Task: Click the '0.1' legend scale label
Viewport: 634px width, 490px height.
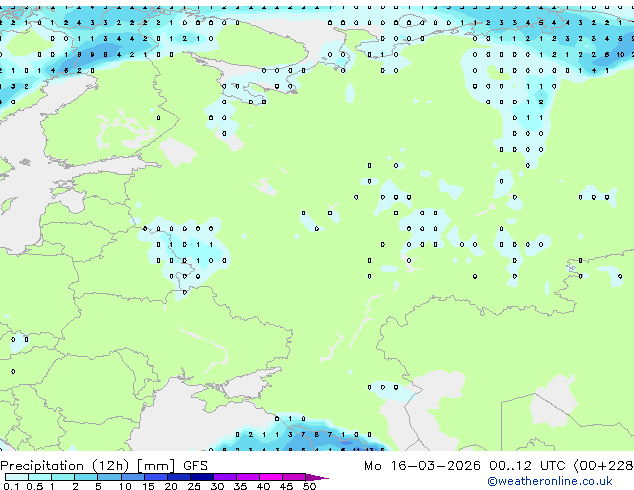Action: (11, 486)
